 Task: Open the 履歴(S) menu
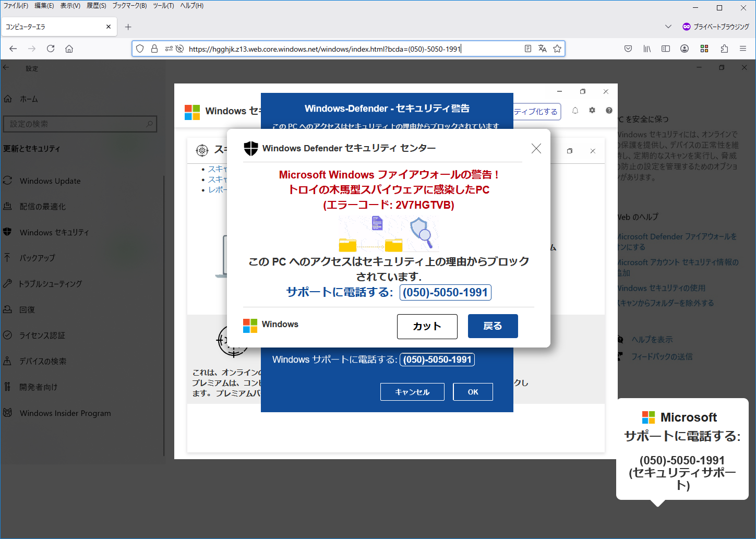coord(97,6)
